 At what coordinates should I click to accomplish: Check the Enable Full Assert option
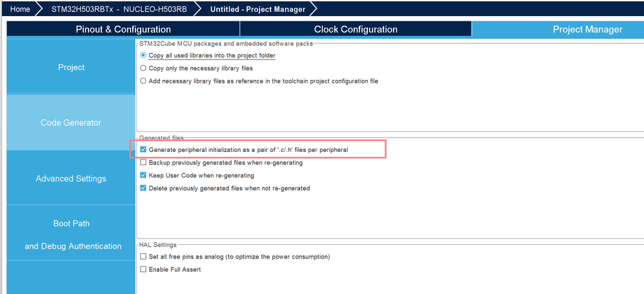click(x=143, y=269)
